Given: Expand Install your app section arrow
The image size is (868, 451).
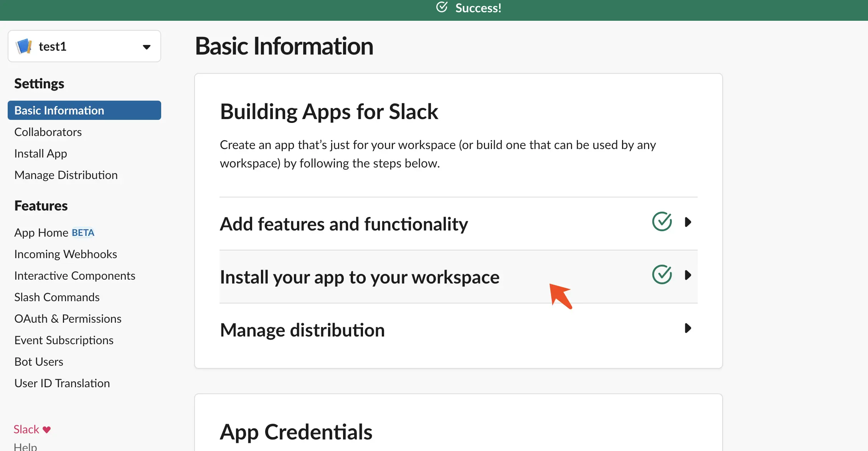Looking at the screenshot, I should pos(688,275).
